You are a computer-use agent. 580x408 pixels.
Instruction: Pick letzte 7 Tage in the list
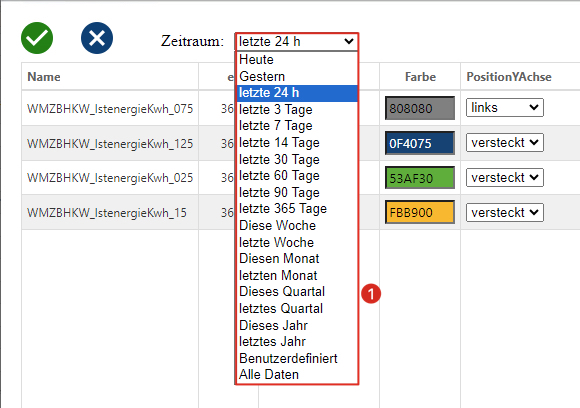point(297,126)
